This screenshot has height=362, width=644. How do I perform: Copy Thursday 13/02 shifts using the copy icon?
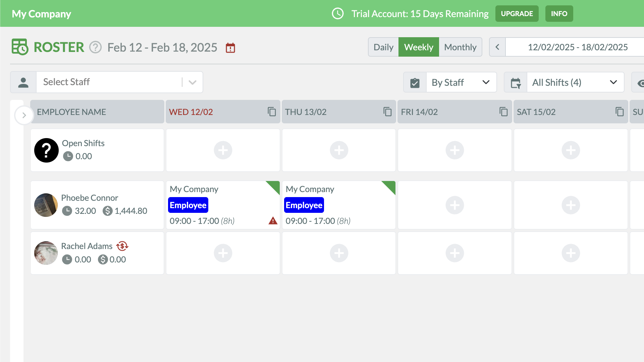coord(387,112)
